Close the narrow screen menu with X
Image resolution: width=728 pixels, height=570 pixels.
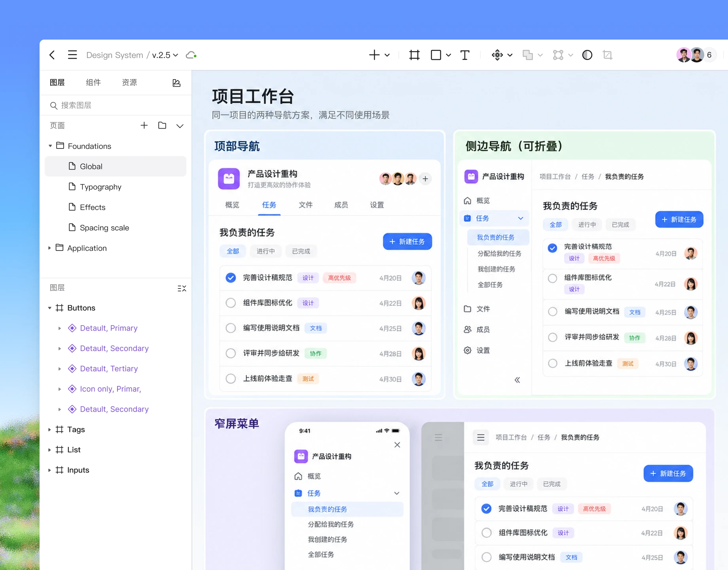(397, 445)
